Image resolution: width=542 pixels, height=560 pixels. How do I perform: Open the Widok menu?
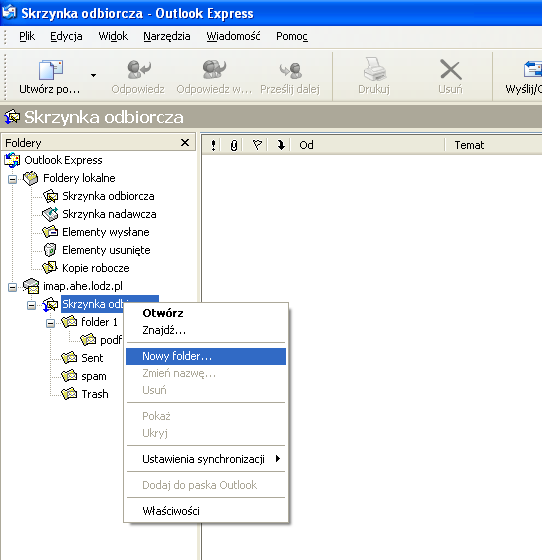(113, 36)
